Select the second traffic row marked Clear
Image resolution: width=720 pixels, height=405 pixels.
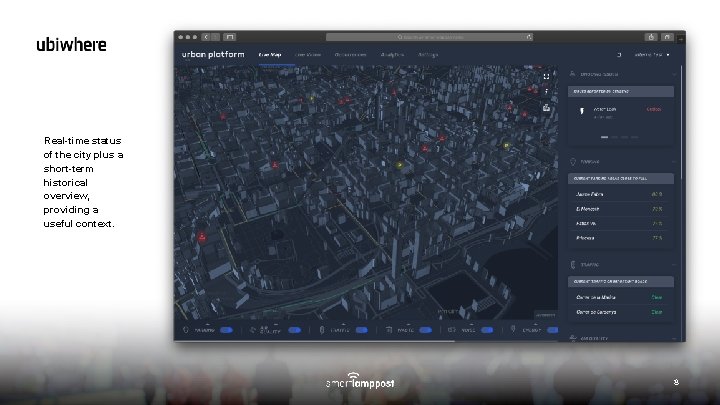(620, 312)
